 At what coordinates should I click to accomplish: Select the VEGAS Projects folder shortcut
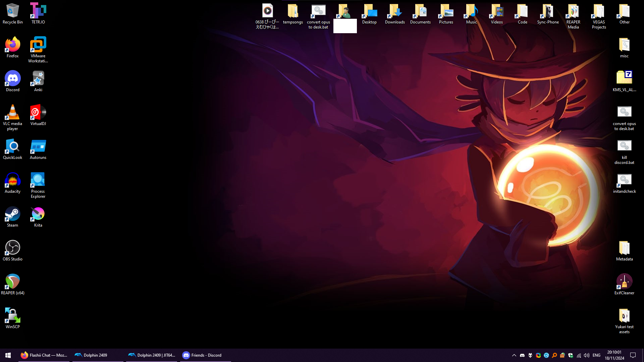click(x=599, y=16)
